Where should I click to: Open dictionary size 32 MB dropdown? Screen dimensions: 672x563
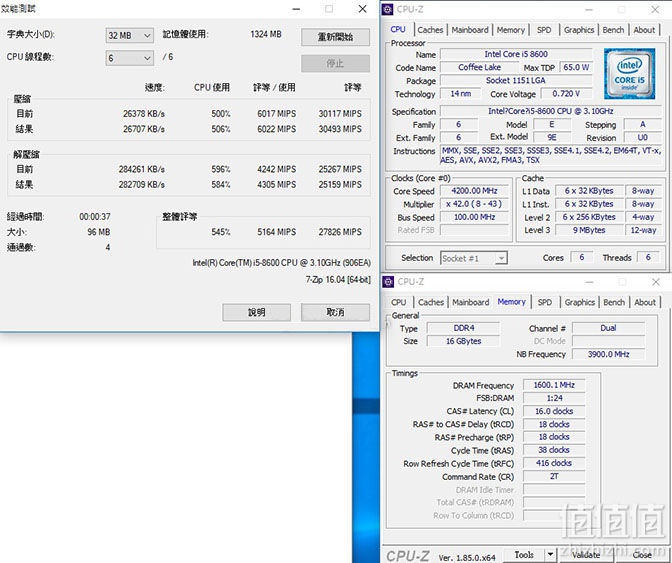coord(129,36)
